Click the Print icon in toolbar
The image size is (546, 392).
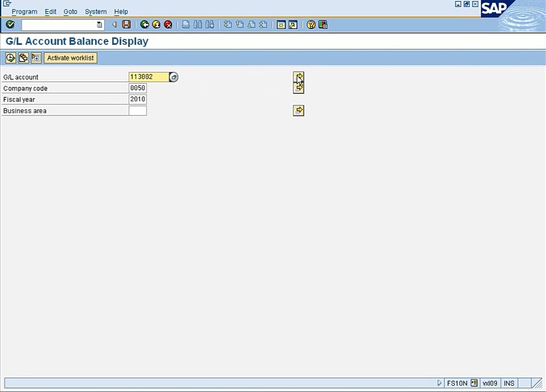tap(186, 24)
